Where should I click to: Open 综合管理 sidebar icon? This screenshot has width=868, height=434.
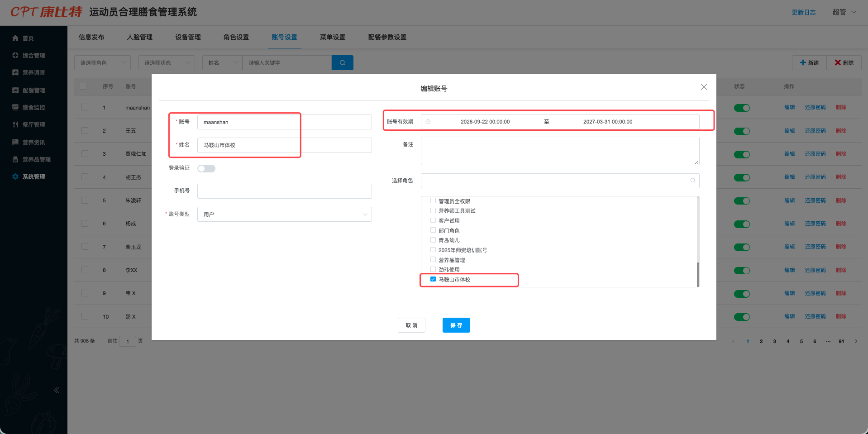point(15,55)
